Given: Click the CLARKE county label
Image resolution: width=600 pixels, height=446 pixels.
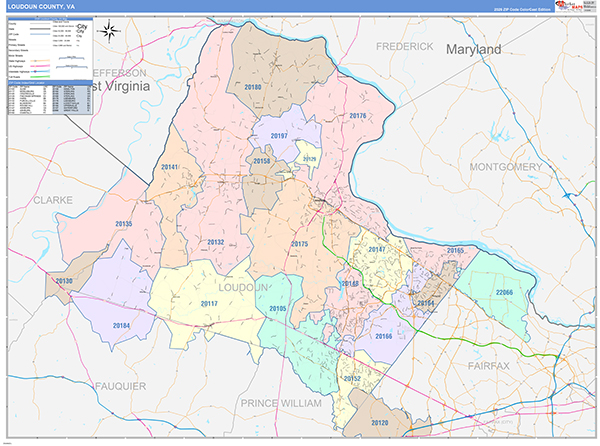Looking at the screenshot, I should 53,200.
